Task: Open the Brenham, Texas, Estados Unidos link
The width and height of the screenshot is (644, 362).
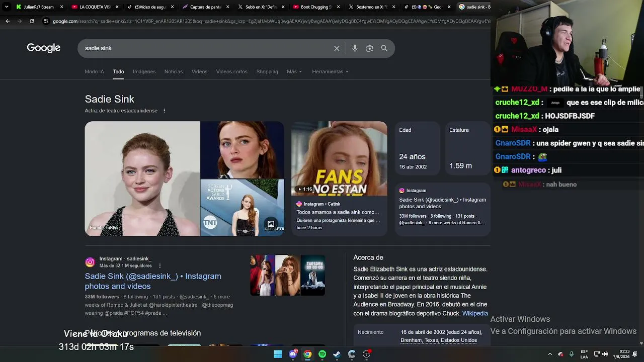Action: click(439, 340)
